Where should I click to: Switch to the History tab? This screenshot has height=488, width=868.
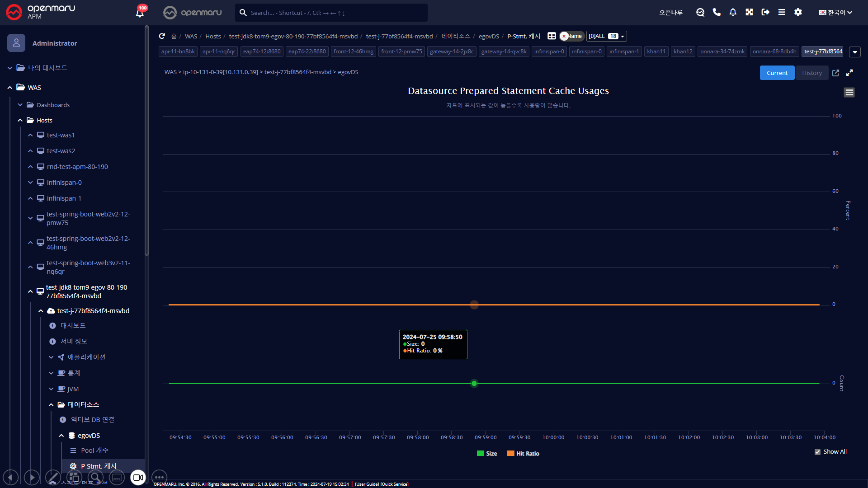click(x=811, y=73)
